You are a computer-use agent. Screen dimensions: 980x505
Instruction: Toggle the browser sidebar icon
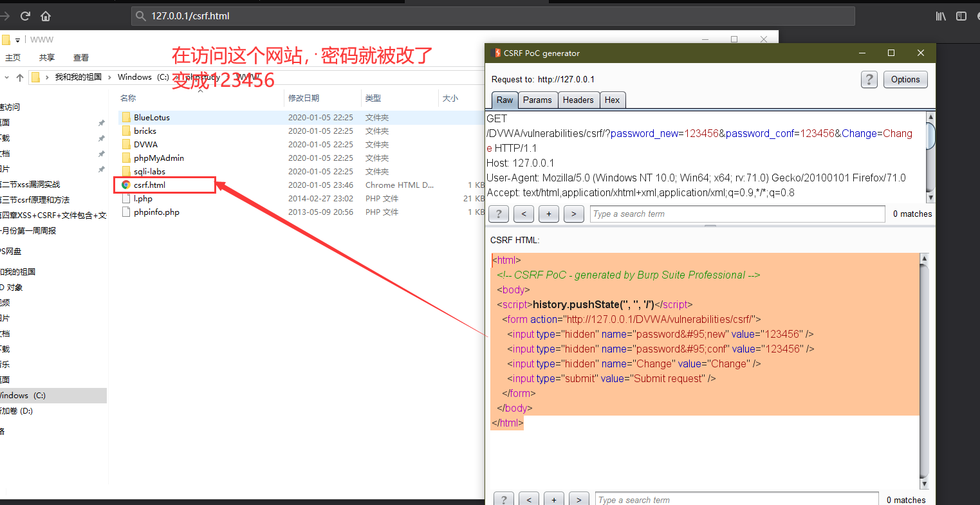[x=961, y=16]
